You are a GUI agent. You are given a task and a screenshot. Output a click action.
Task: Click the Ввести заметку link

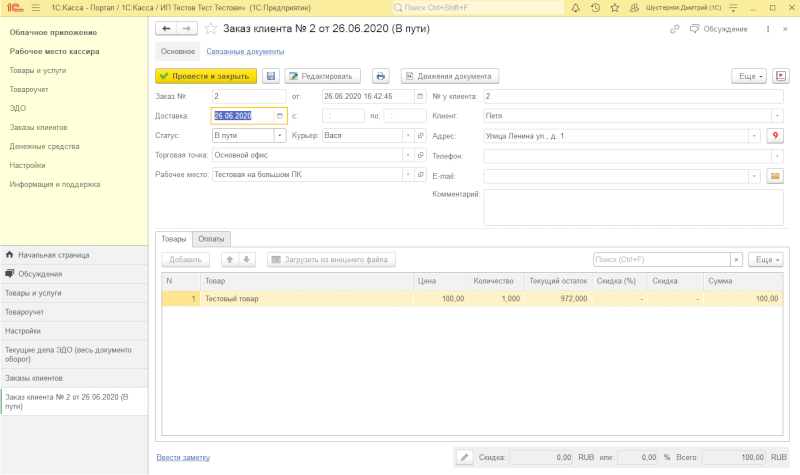coord(183,457)
